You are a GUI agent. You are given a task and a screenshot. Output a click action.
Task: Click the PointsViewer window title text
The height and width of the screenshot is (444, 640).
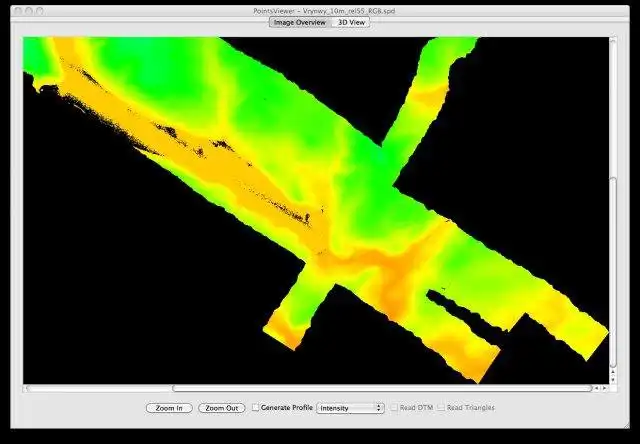(324, 11)
